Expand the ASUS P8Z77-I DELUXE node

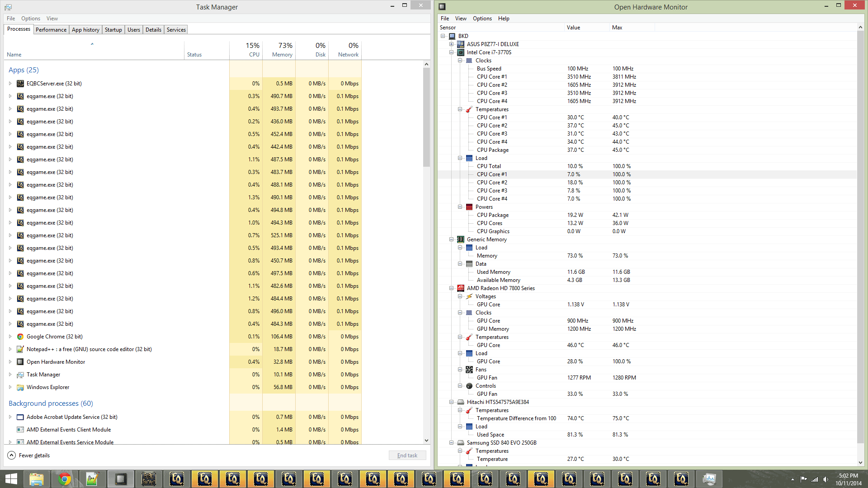(x=451, y=44)
